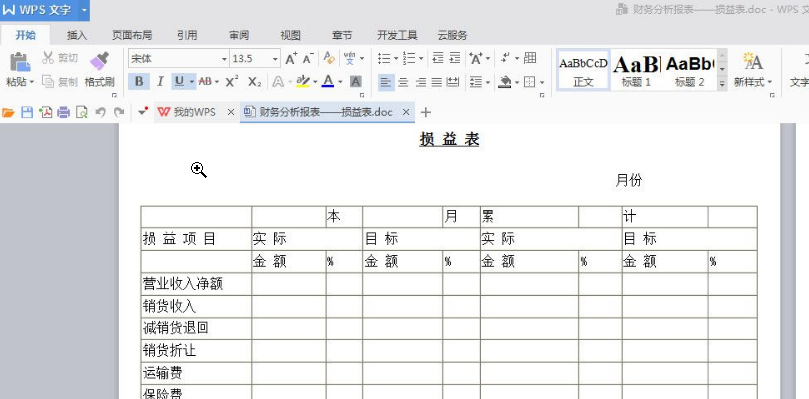Apply the 正文 style
Image resolution: width=809 pixels, height=399 pixels.
coord(583,70)
